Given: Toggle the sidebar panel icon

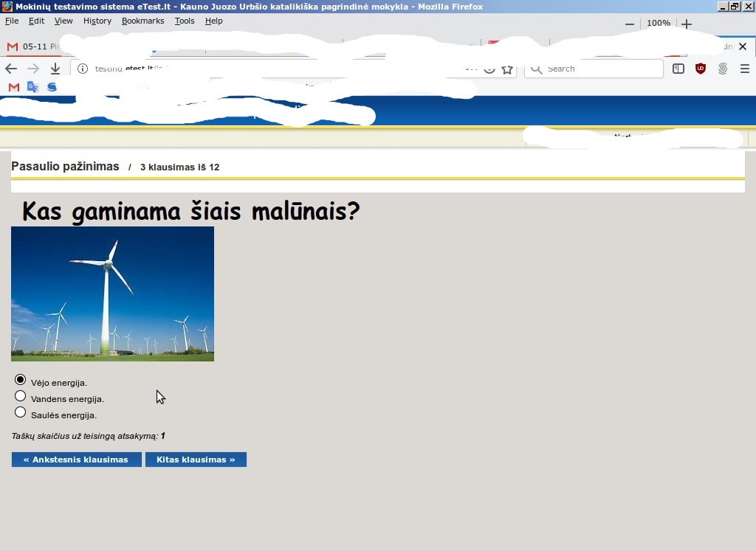Looking at the screenshot, I should pos(678,69).
